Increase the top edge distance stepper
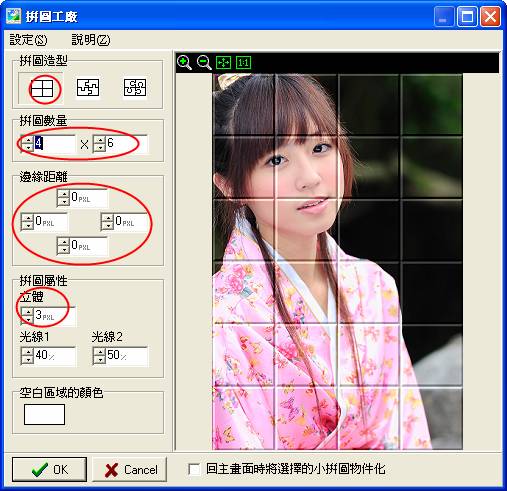The width and height of the screenshot is (507, 491). click(x=63, y=194)
